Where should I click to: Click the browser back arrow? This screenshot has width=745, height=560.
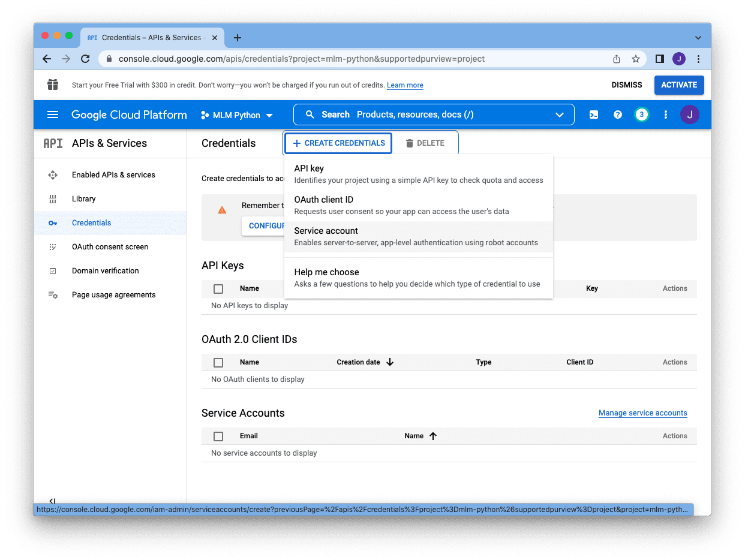[x=47, y=59]
